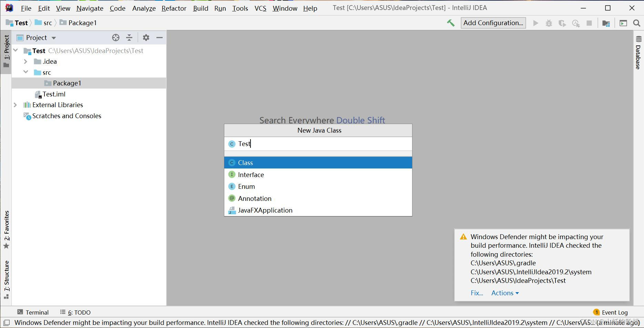This screenshot has width=644, height=328.
Task: Click the warning icon in notification
Action: (x=463, y=237)
